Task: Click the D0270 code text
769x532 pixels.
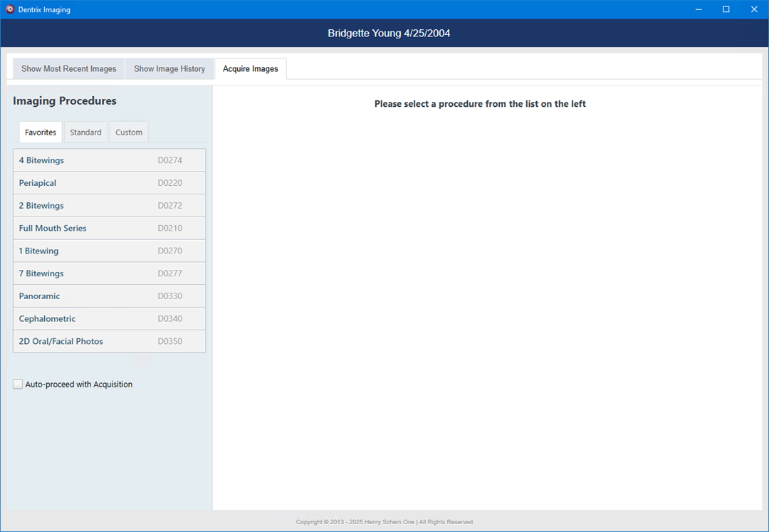Action: coord(169,251)
